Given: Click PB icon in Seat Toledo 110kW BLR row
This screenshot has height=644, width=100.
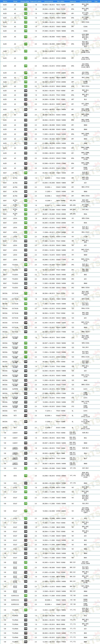Looking at the screenshot, I should click(x=25, y=264).
